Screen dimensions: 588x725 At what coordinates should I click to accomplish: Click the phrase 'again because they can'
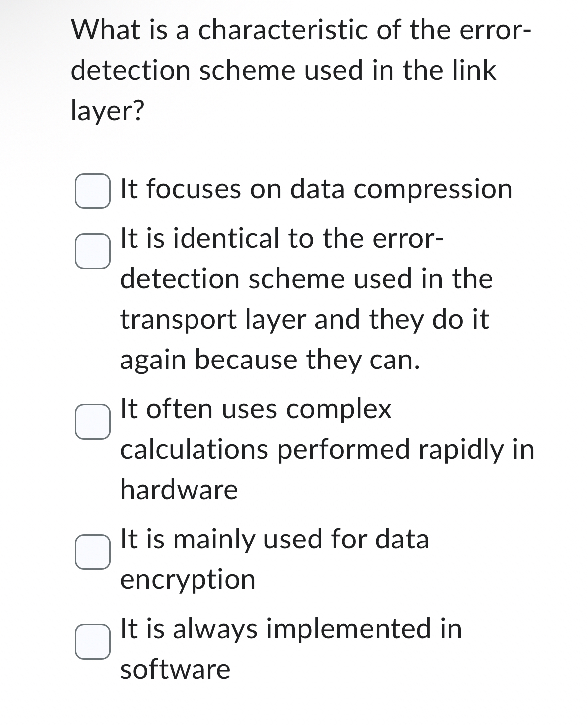[269, 359]
